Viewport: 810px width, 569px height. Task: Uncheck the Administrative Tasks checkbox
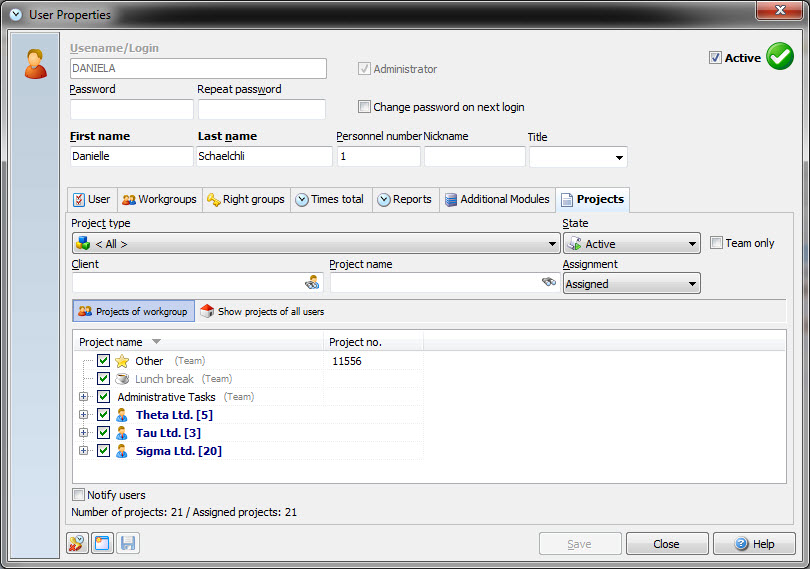103,396
